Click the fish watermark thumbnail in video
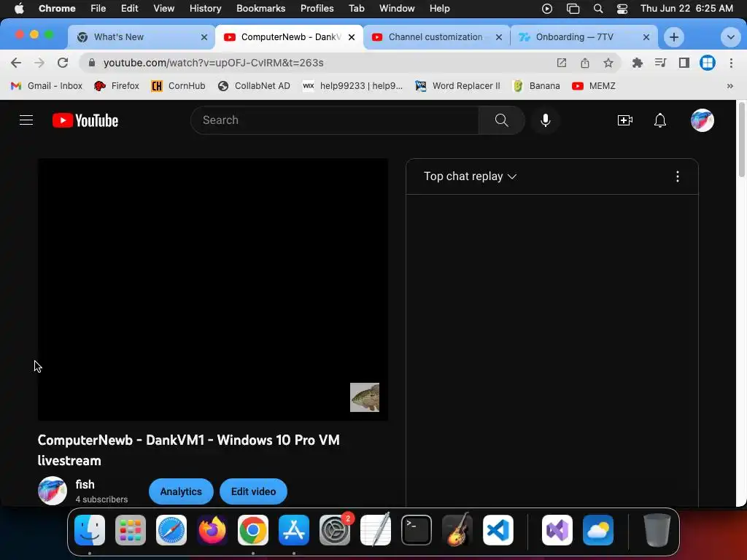The image size is (747, 560). click(x=365, y=397)
